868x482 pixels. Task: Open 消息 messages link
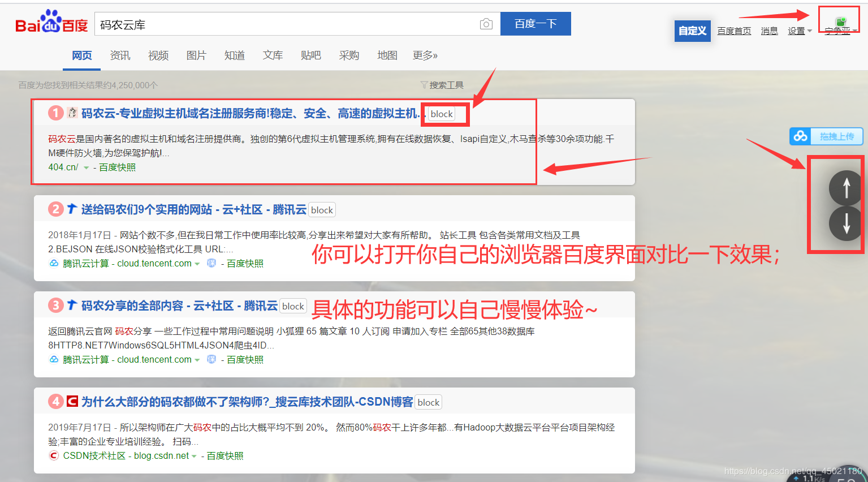pyautogui.click(x=769, y=31)
